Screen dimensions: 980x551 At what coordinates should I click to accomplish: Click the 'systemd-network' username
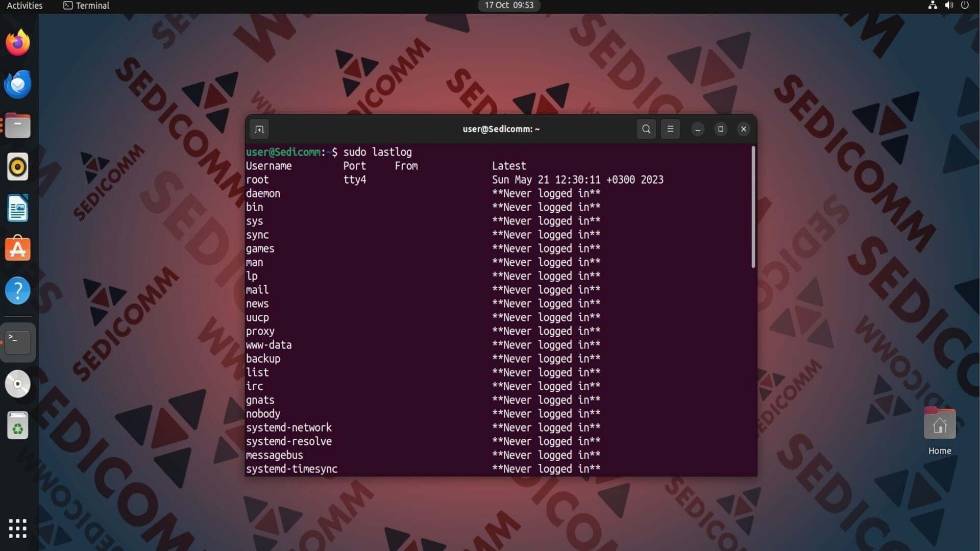[288, 428]
